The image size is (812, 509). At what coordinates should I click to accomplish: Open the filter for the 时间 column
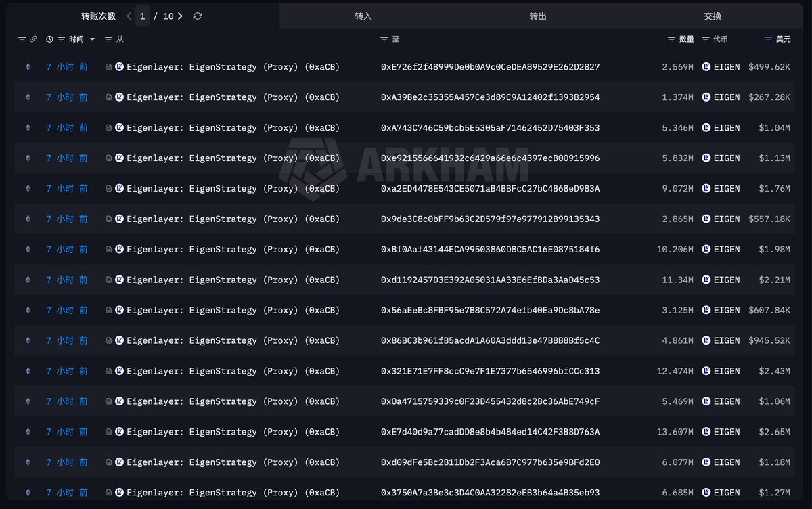click(x=62, y=39)
